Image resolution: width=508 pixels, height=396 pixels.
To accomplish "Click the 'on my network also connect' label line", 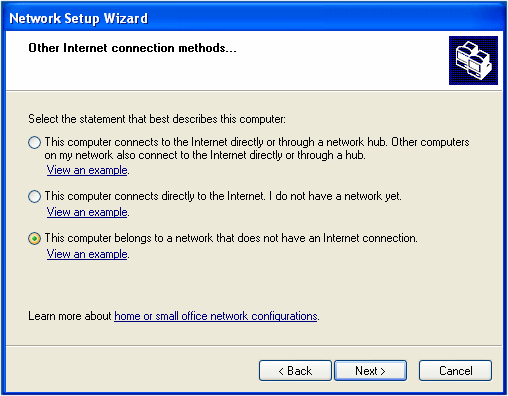I will click(x=205, y=155).
